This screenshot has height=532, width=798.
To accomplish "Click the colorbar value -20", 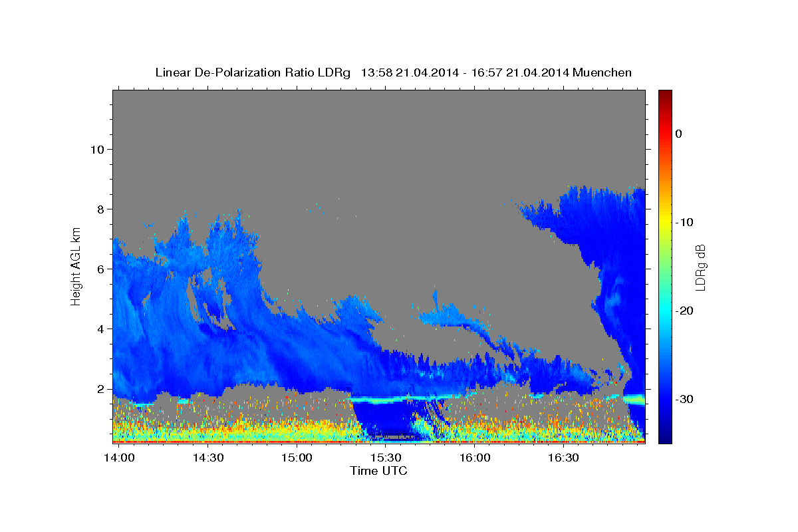I will coord(684,311).
